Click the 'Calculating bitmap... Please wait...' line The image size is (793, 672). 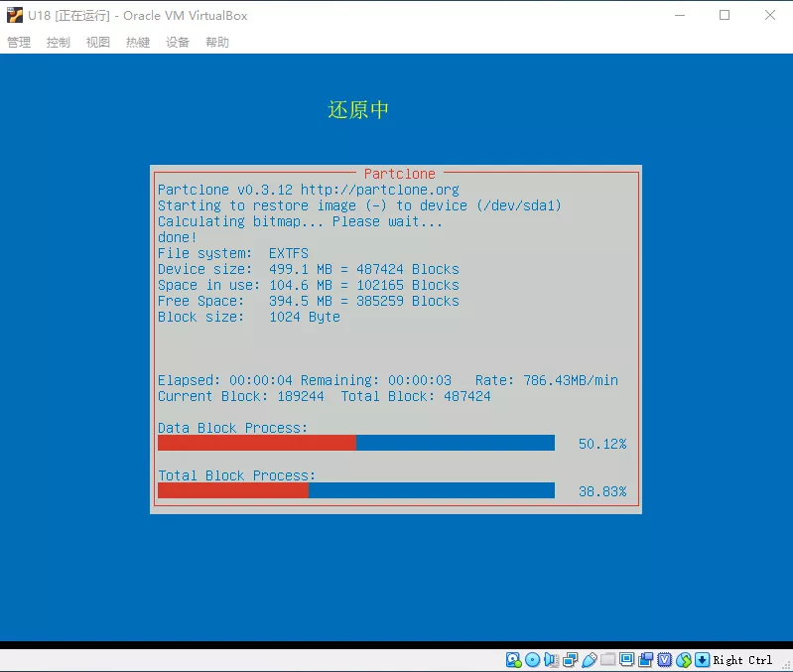[300, 222]
